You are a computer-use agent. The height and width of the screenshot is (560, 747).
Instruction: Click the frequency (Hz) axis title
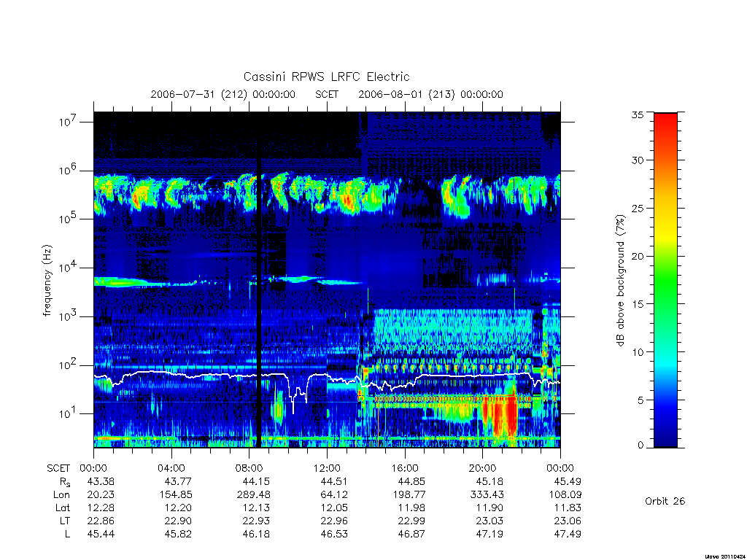[47, 281]
